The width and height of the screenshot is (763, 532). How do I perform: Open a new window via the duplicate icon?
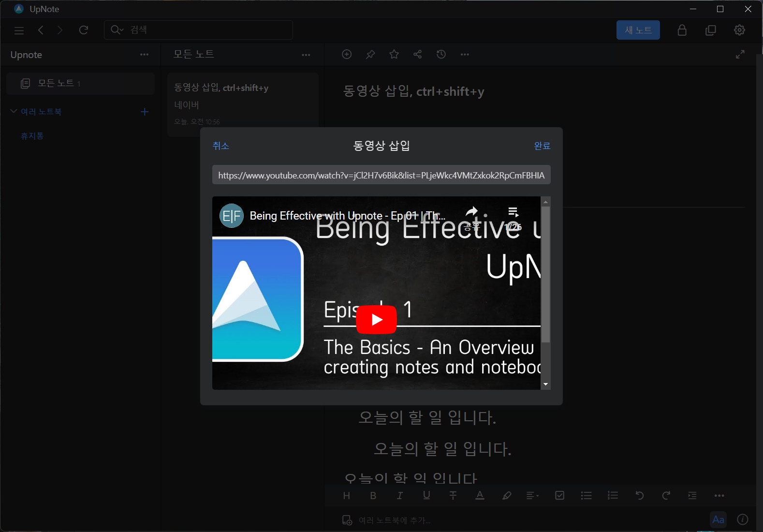tap(711, 30)
